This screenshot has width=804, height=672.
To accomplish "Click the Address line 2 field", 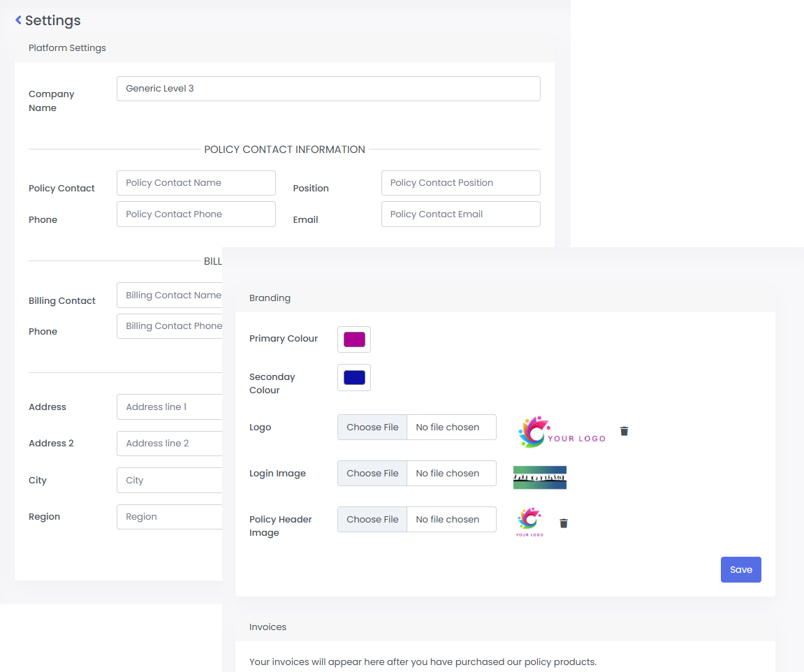I will click(x=170, y=444).
